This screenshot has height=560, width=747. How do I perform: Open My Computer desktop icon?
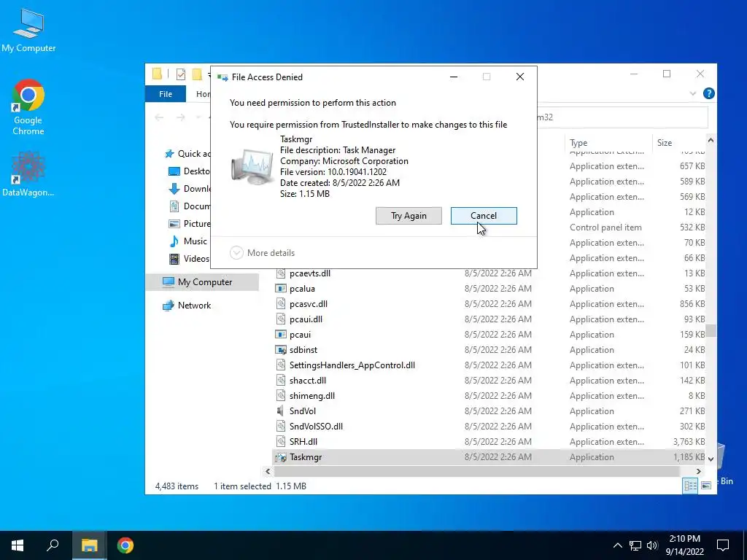(x=28, y=31)
